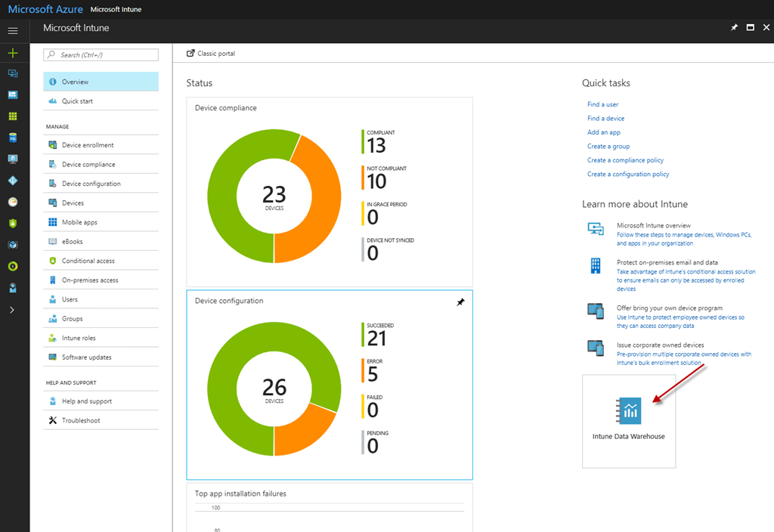This screenshot has width=774, height=532.
Task: Open the Azure hamburger menu
Action: click(x=13, y=30)
